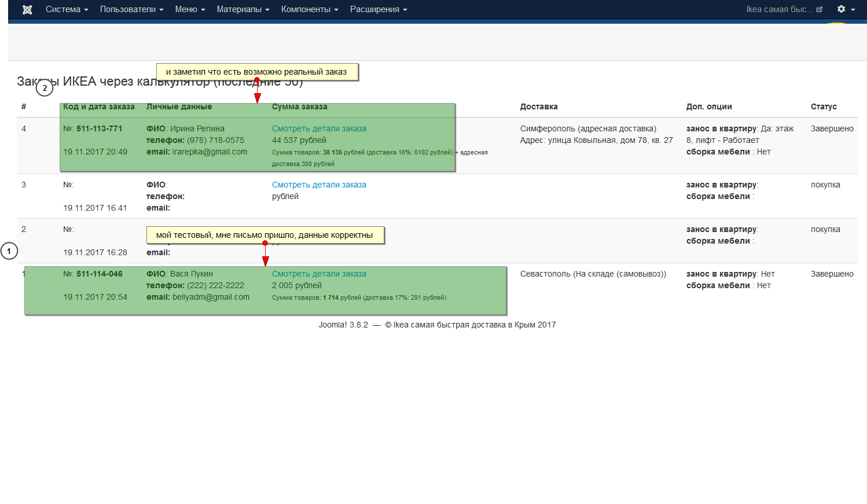Open order details for order 511-113-771
The height and width of the screenshot is (504, 867).
[x=319, y=128]
